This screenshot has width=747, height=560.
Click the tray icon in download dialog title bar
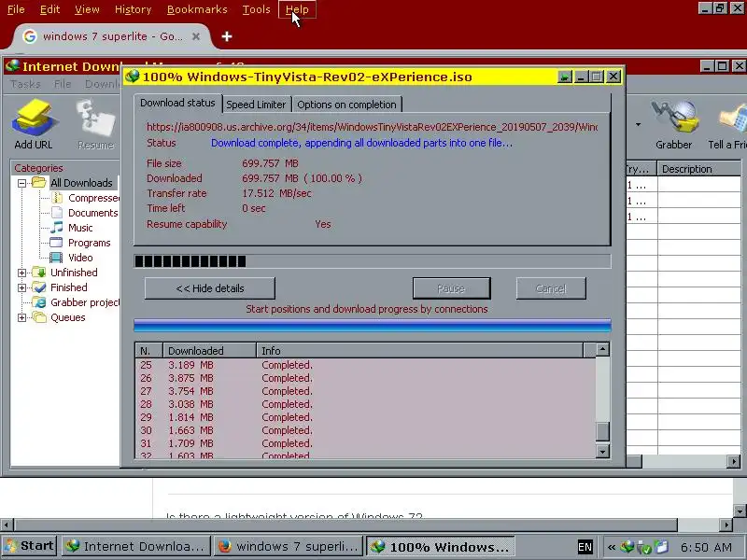point(565,77)
